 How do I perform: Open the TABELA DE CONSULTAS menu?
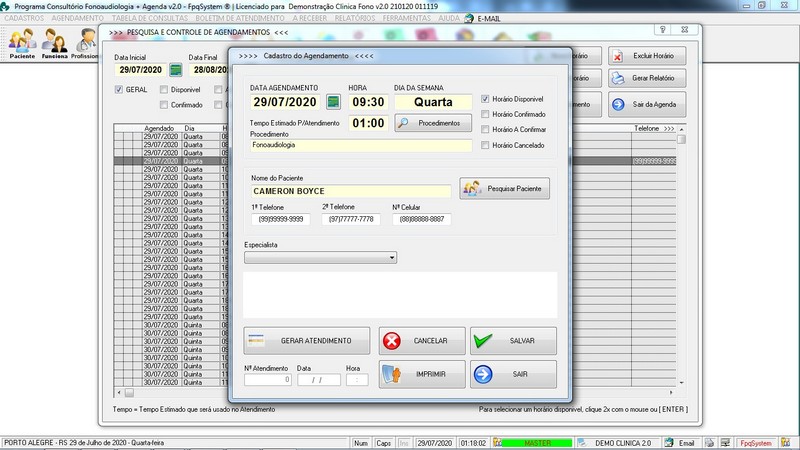tap(150, 18)
